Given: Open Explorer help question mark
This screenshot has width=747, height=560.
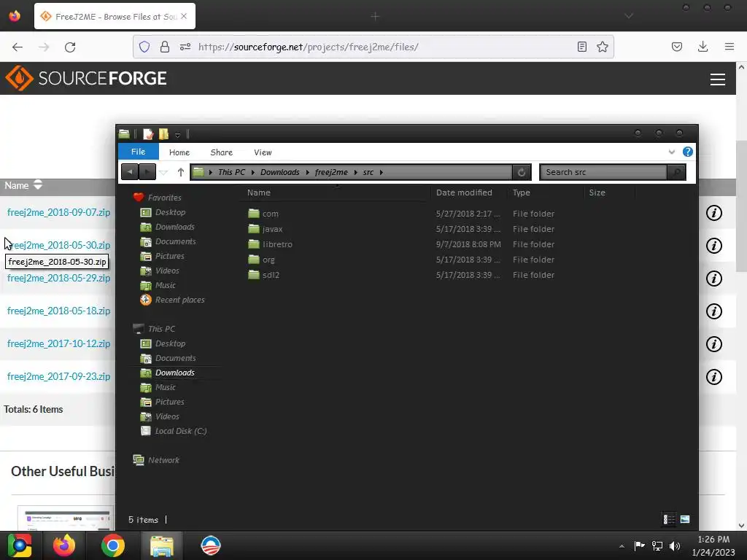Looking at the screenshot, I should 687,152.
